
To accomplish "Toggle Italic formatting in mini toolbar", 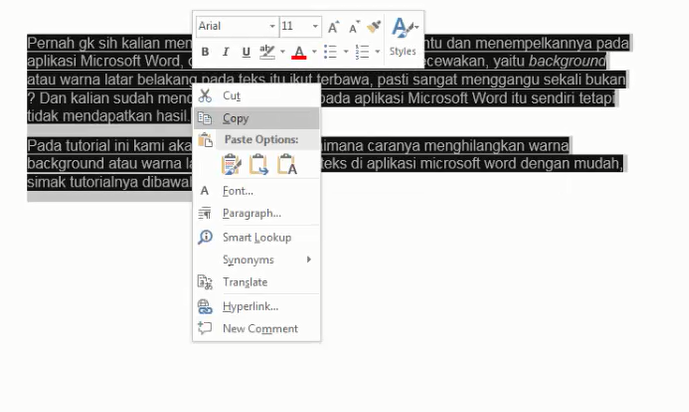I will tap(225, 52).
